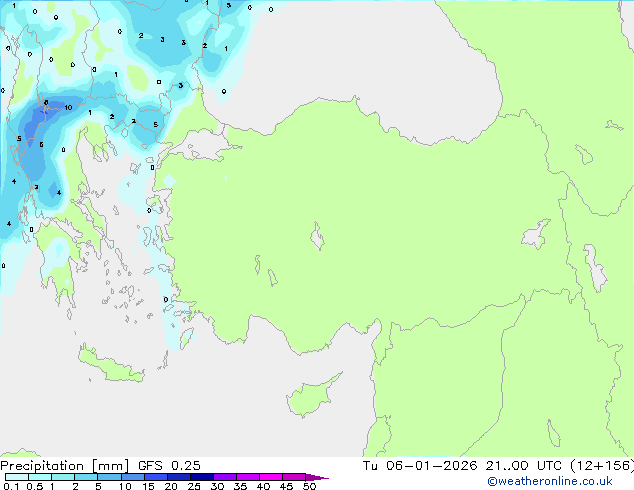Image resolution: width=634 pixels, height=490 pixels.
Task: Pick the 0.5–1 mm legend swatch
Action: tap(40, 477)
